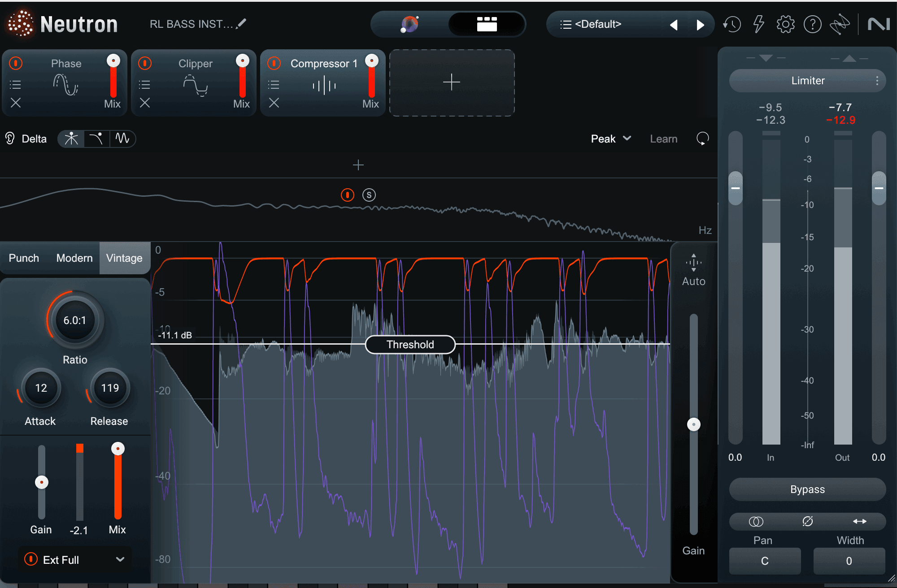Select the first band-shape icon next to Delta
This screenshot has width=897, height=588.
click(x=71, y=138)
